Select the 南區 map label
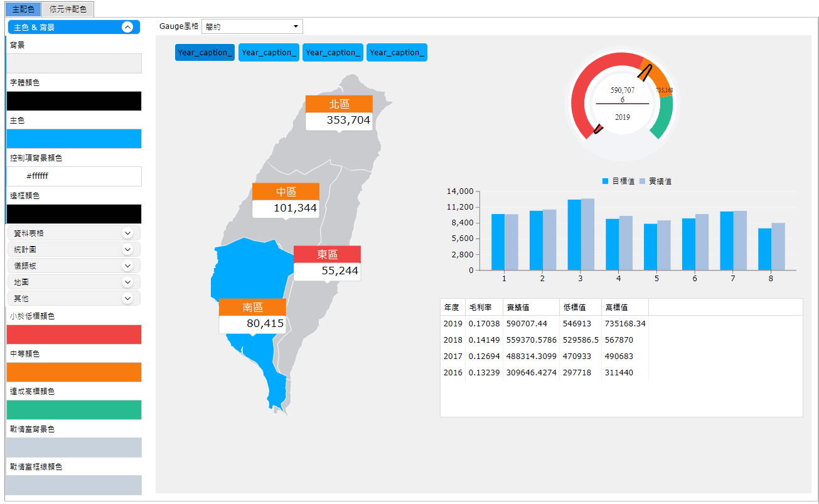819x504 pixels. click(252, 307)
